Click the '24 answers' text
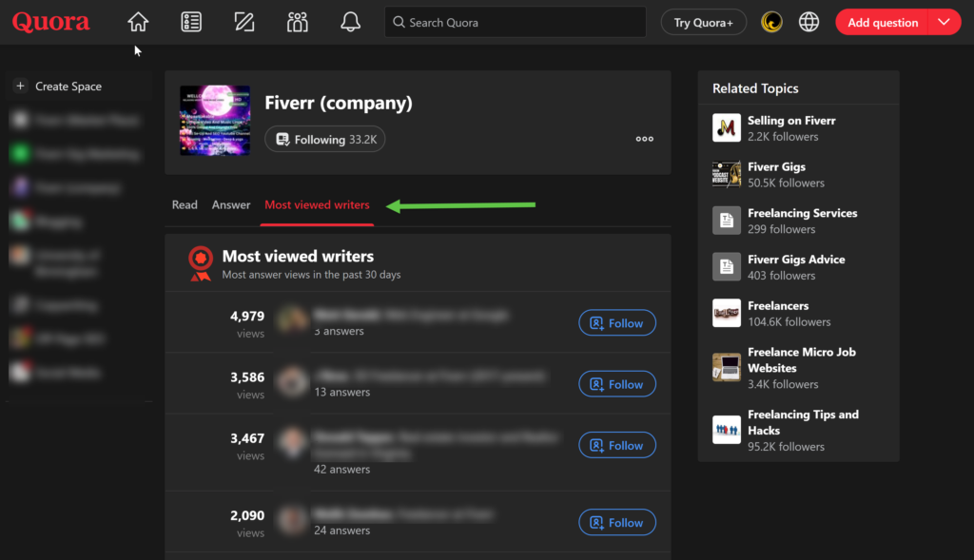Image resolution: width=974 pixels, height=560 pixels. coord(341,531)
